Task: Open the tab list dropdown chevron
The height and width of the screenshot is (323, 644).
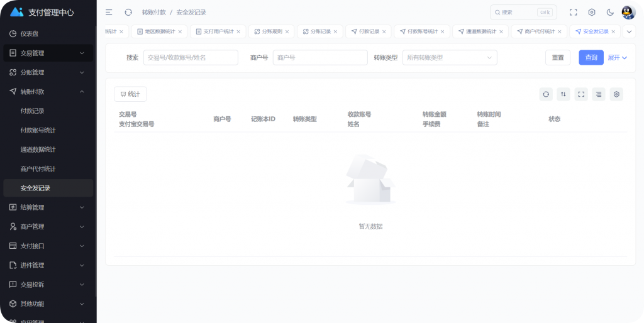Action: coord(629,31)
